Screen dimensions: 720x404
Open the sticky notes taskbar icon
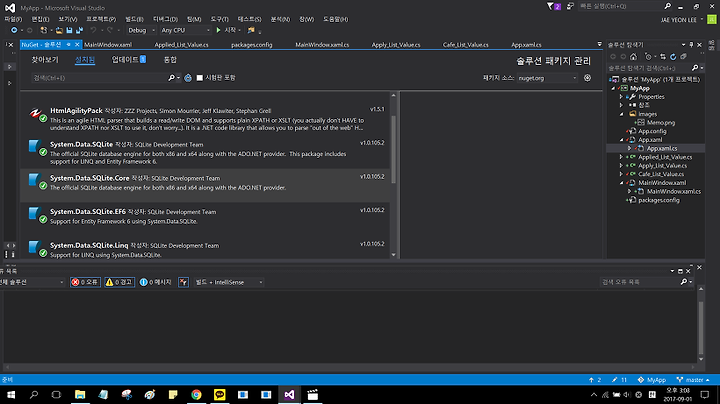point(173,395)
